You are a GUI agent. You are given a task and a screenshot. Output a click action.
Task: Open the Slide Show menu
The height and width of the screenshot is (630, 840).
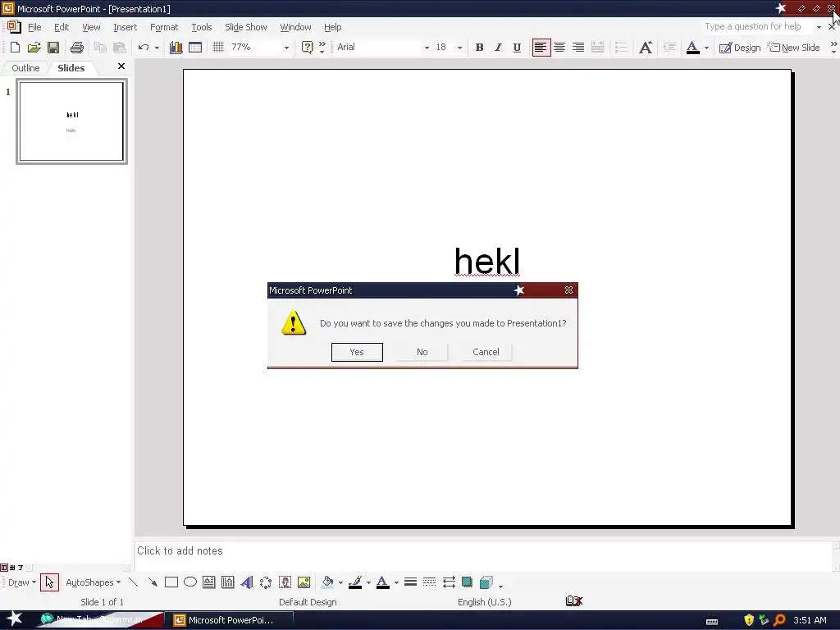point(245,27)
